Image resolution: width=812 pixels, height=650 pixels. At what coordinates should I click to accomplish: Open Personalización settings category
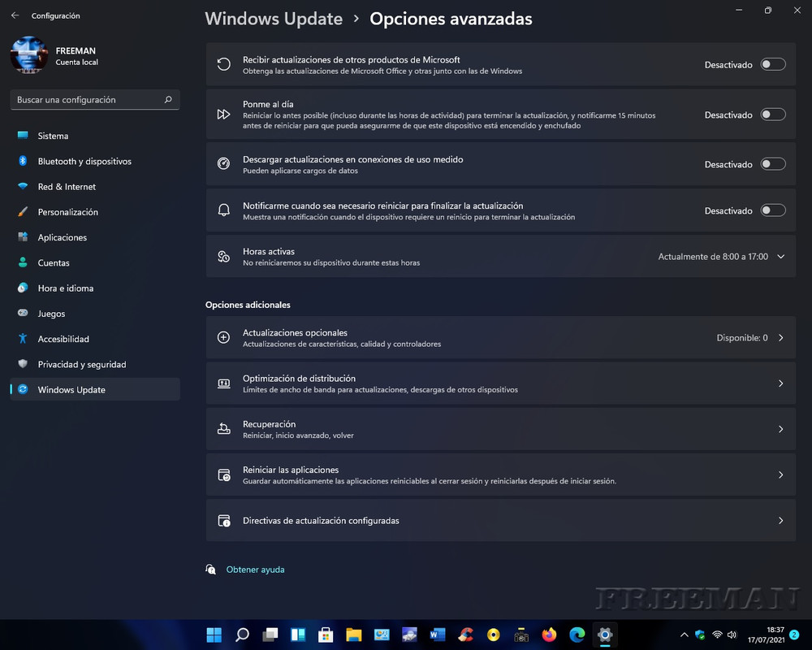[95, 212]
